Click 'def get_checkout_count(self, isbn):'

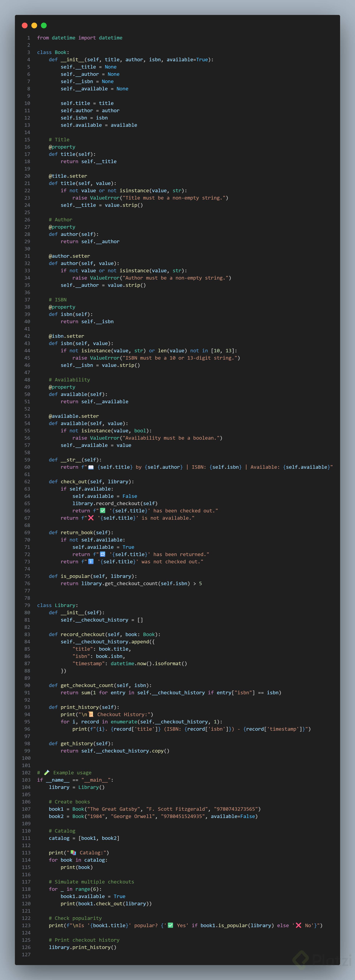tap(100, 686)
